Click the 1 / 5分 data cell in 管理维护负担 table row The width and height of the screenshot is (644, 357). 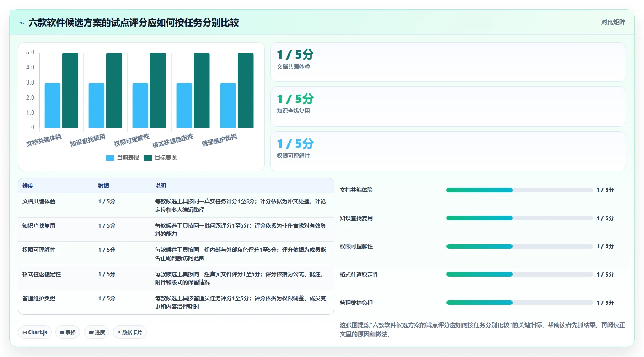click(x=107, y=298)
